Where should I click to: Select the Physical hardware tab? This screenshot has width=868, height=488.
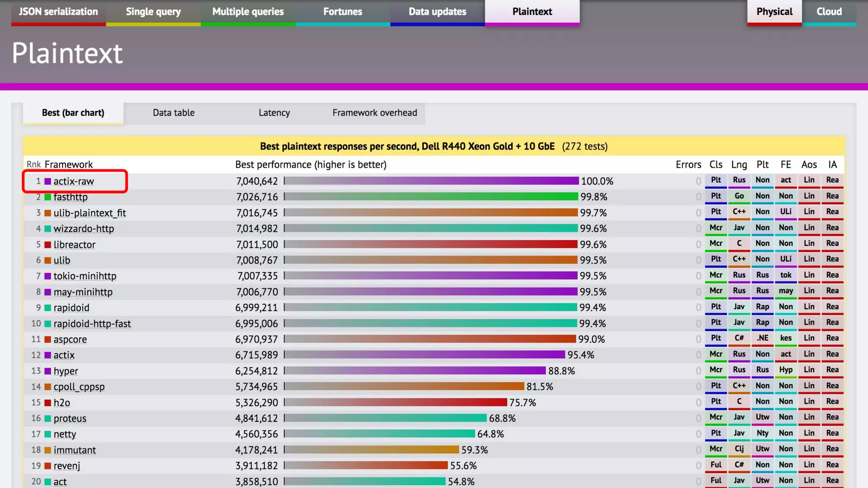coord(774,12)
